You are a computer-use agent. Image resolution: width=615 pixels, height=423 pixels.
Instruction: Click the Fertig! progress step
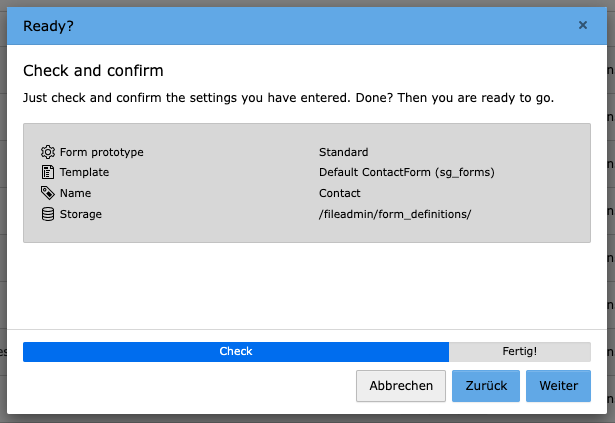click(520, 352)
